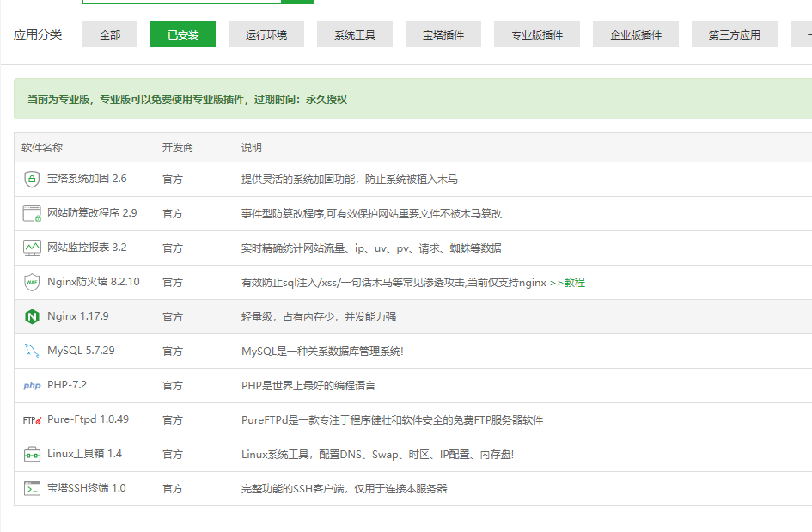The height and width of the screenshot is (532, 812).
Task: Show the 系统工具 category
Action: tap(355, 34)
